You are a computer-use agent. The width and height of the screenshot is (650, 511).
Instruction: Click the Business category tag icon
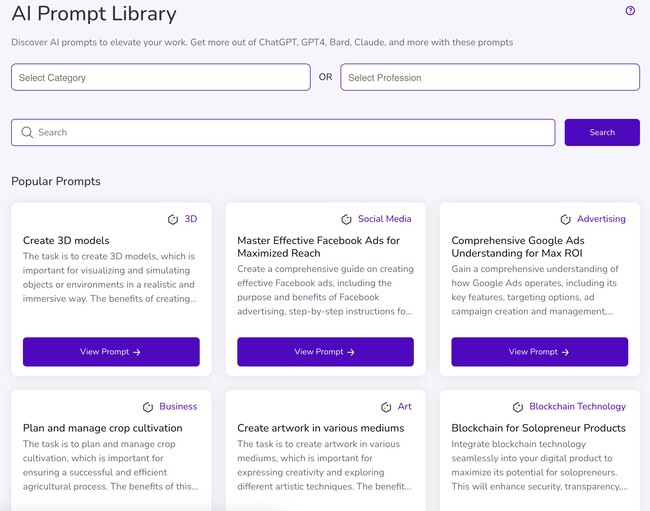(x=148, y=407)
